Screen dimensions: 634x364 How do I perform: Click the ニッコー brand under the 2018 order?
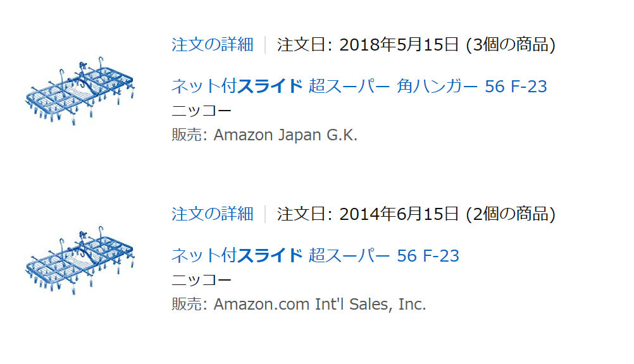click(201, 111)
